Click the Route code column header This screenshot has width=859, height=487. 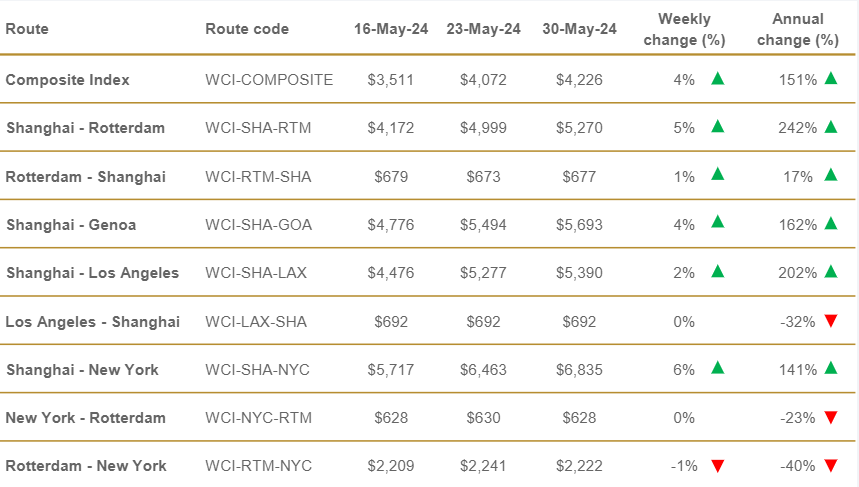pyautogui.click(x=247, y=29)
